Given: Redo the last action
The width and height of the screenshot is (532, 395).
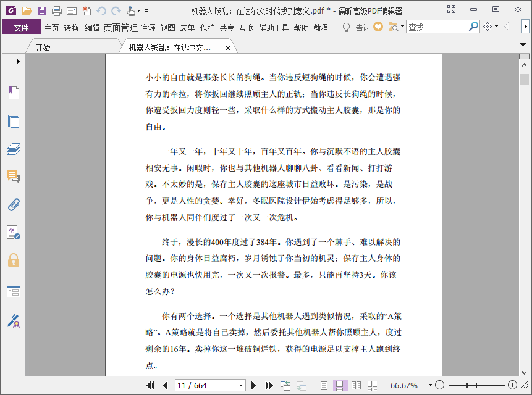Looking at the screenshot, I should (116, 11).
